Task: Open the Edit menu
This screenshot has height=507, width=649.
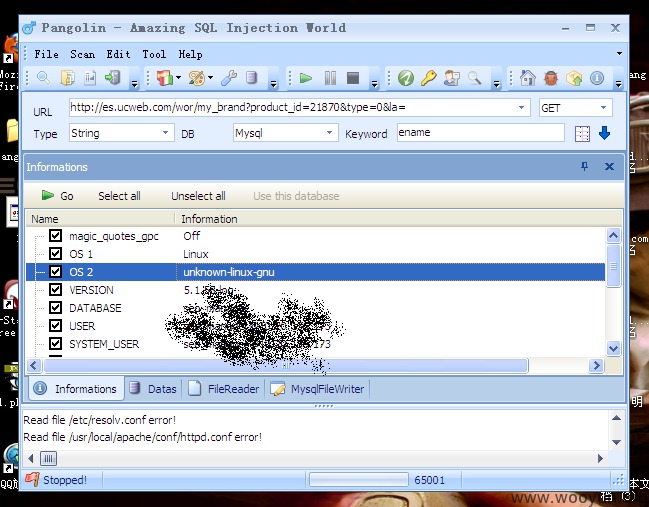Action: [118, 54]
